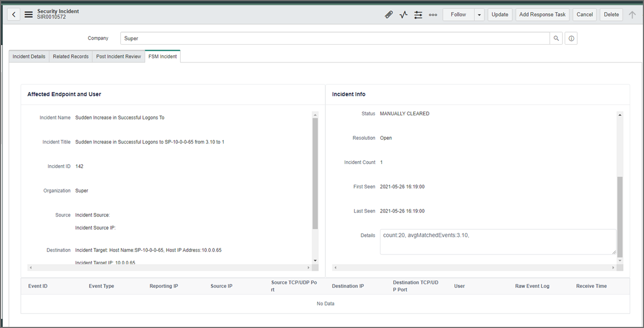Open personalize form sliders icon
This screenshot has height=328, width=644.
[x=418, y=14]
